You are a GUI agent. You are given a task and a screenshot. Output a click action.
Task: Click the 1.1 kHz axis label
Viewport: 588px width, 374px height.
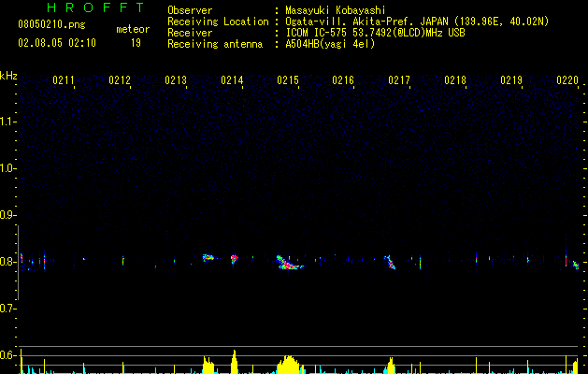pos(8,122)
